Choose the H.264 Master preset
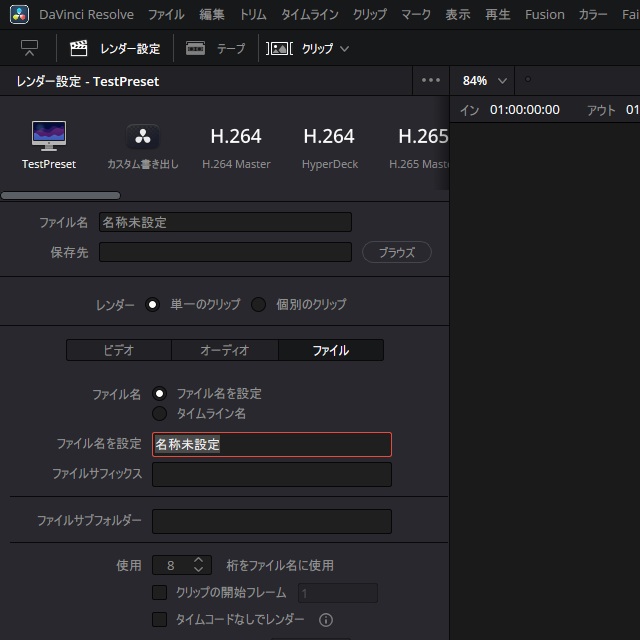 [x=236, y=145]
